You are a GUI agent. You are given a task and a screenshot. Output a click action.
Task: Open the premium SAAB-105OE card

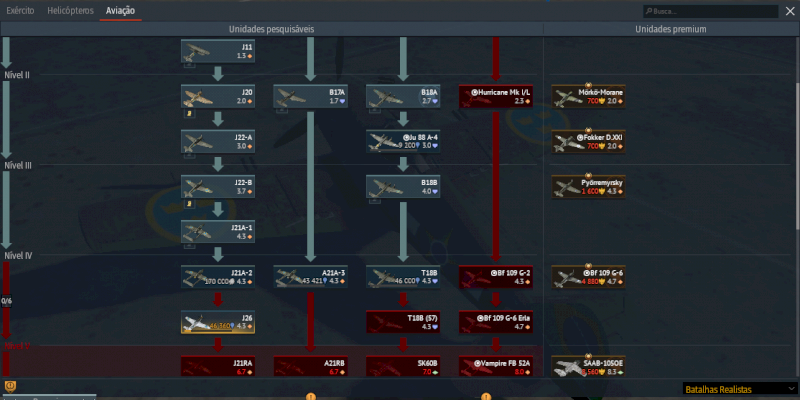coord(588,366)
